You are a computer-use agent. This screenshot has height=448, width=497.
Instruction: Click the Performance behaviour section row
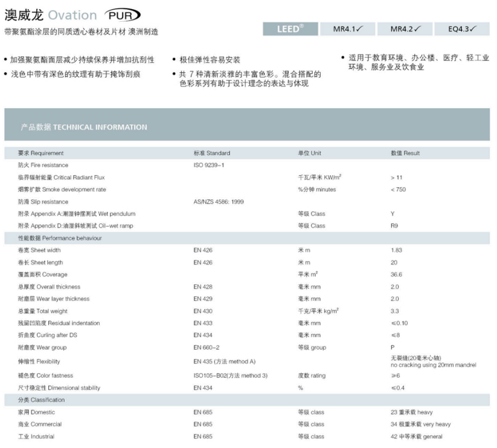pyautogui.click(x=60, y=238)
